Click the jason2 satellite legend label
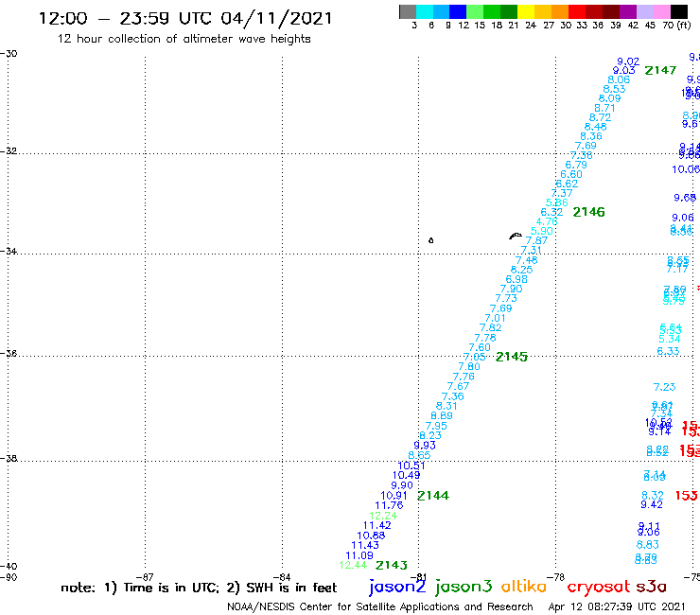Screen dimensions: 700x615 pos(397,588)
